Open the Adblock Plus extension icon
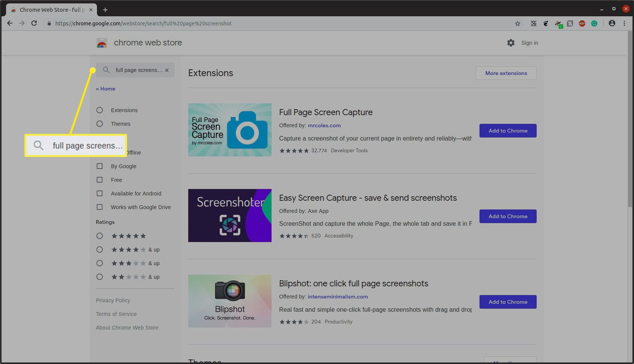634x364 pixels. 582,23
